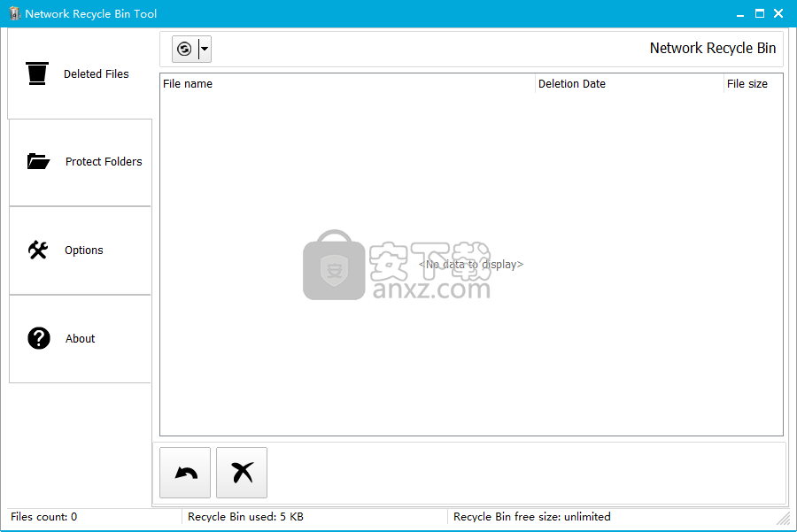Minimize the Network Recycle Bin Tool window
The height and width of the screenshot is (532, 797).
740,13
